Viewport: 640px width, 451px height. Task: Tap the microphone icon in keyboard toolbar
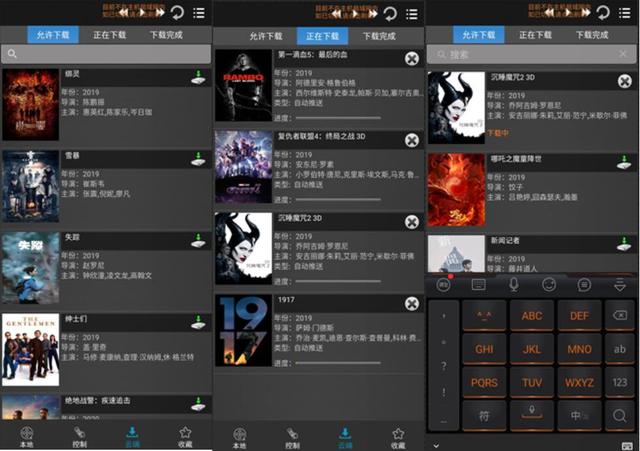(x=514, y=284)
